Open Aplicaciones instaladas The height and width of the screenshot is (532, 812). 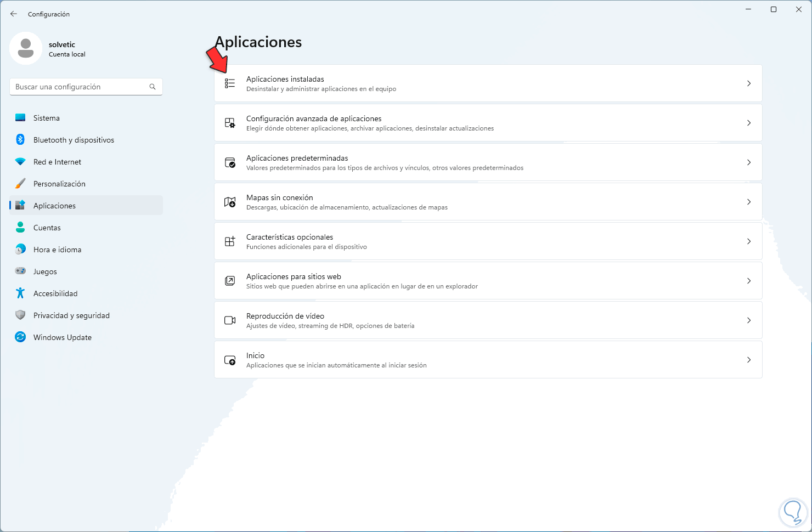488,83
